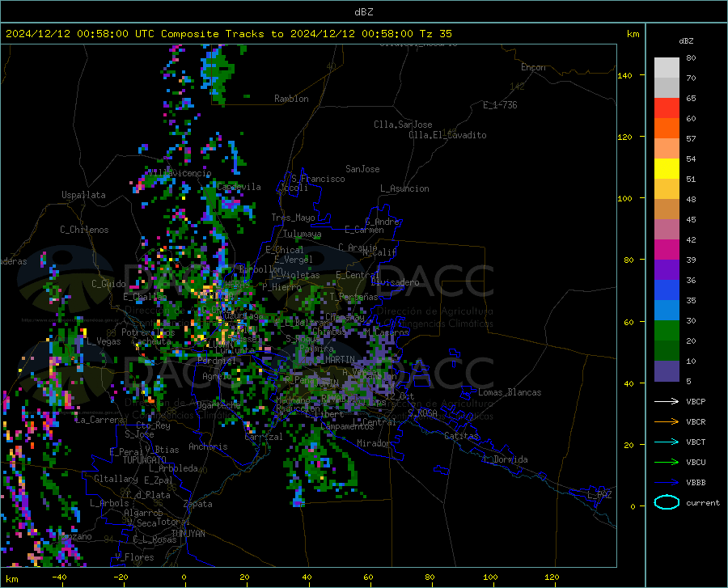Click the blue VBBB arrow icon
728x588 pixels.
(x=667, y=482)
